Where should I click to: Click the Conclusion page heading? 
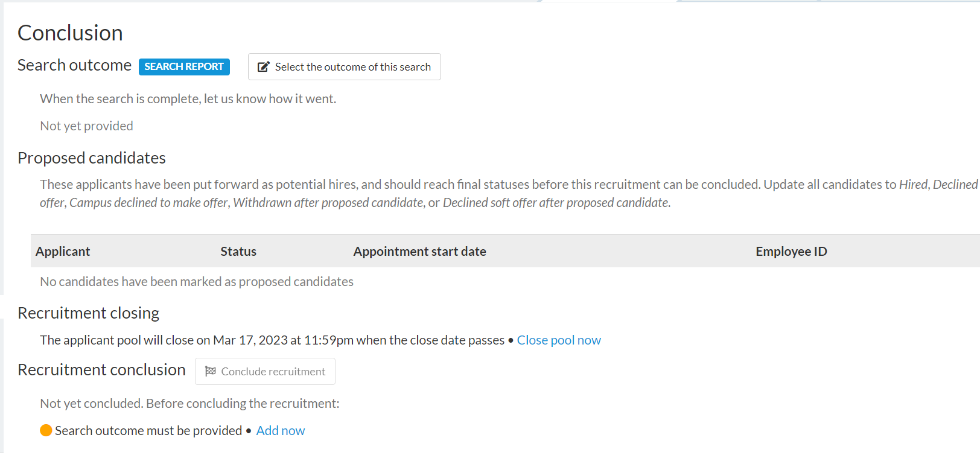(70, 33)
